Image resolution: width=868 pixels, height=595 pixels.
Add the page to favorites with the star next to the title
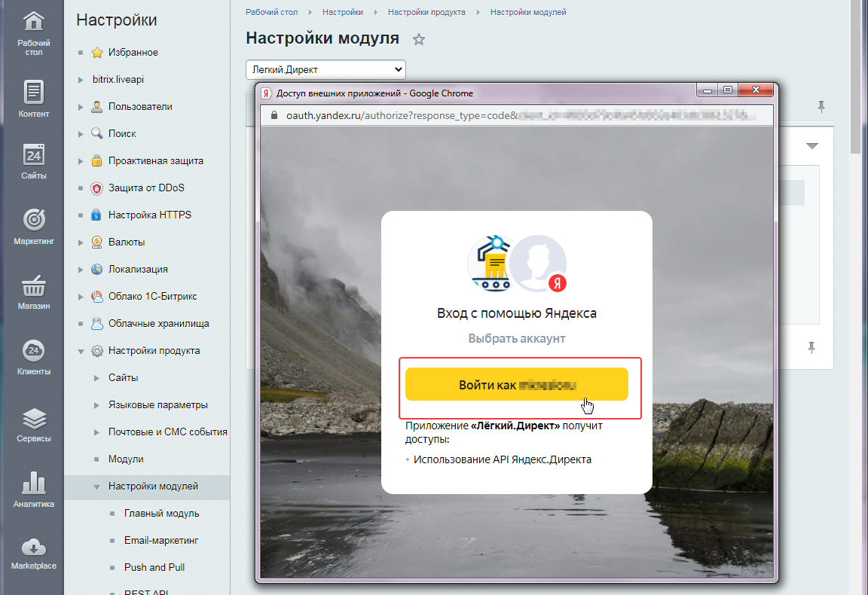(418, 39)
